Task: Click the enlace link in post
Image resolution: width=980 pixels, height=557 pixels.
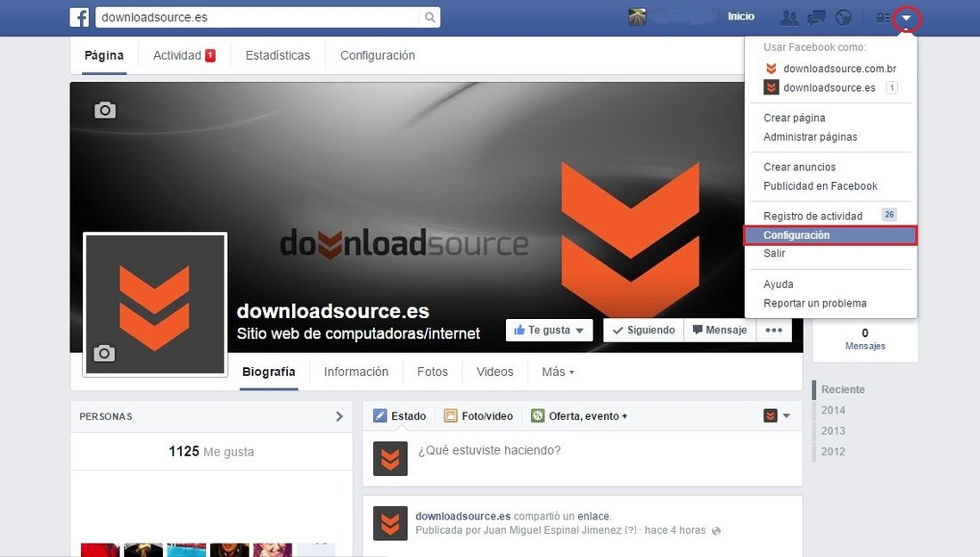Action: tap(593, 516)
